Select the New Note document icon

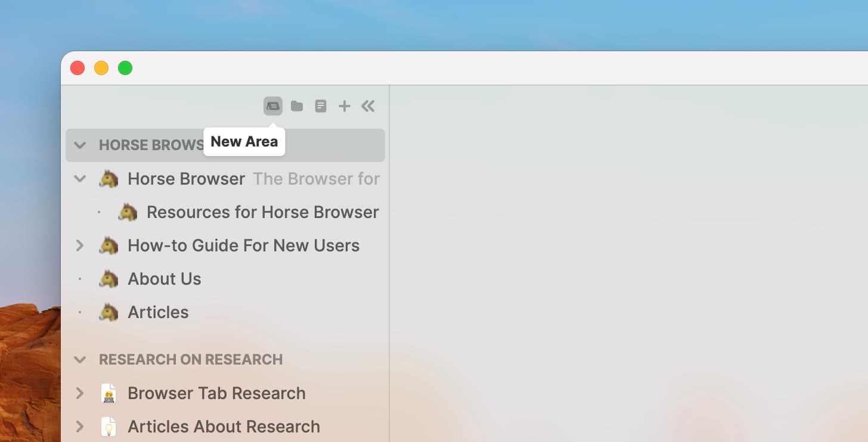[x=321, y=105]
